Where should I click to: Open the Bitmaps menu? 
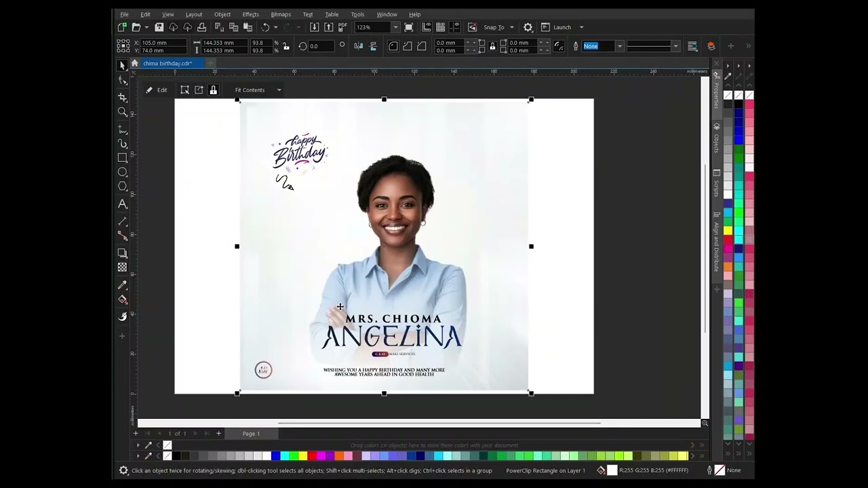point(281,14)
